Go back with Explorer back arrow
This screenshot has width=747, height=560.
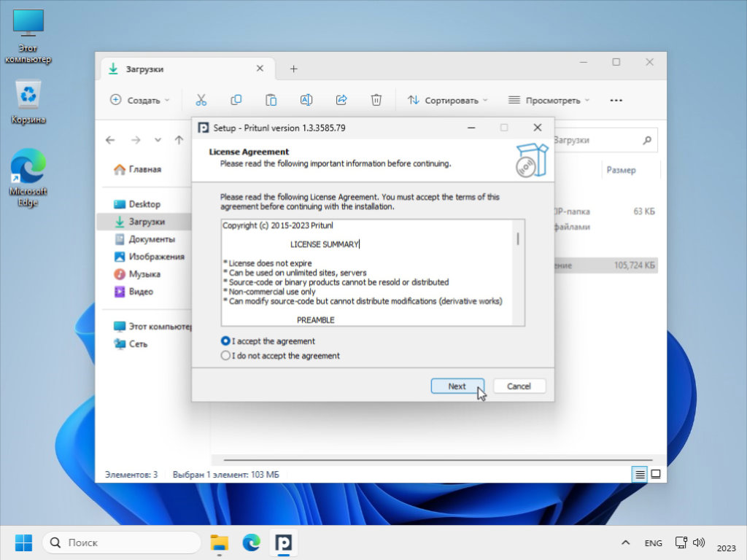[x=111, y=140]
